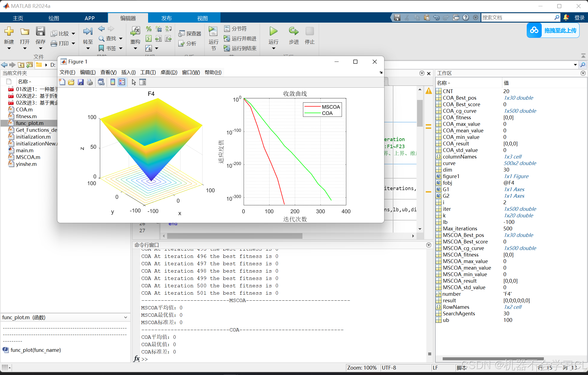This screenshot has width=588, height=375.
Task: Select main.m in Current Folder
Action: [x=24, y=150]
